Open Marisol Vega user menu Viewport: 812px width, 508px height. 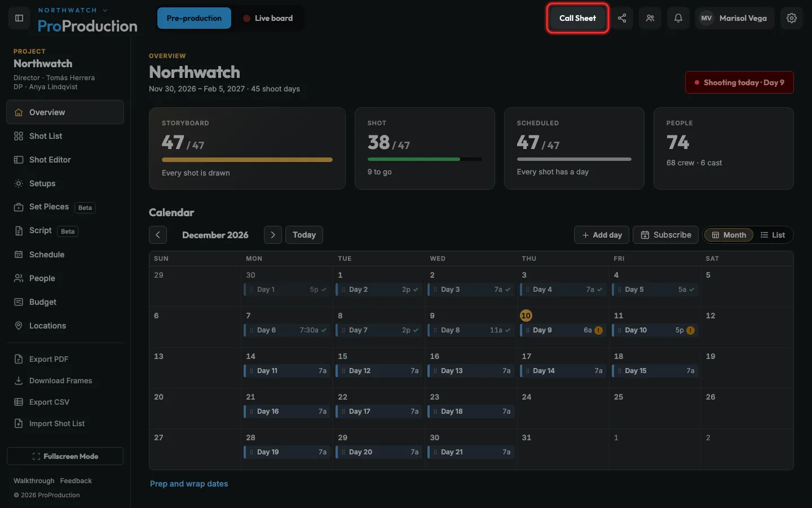[735, 18]
